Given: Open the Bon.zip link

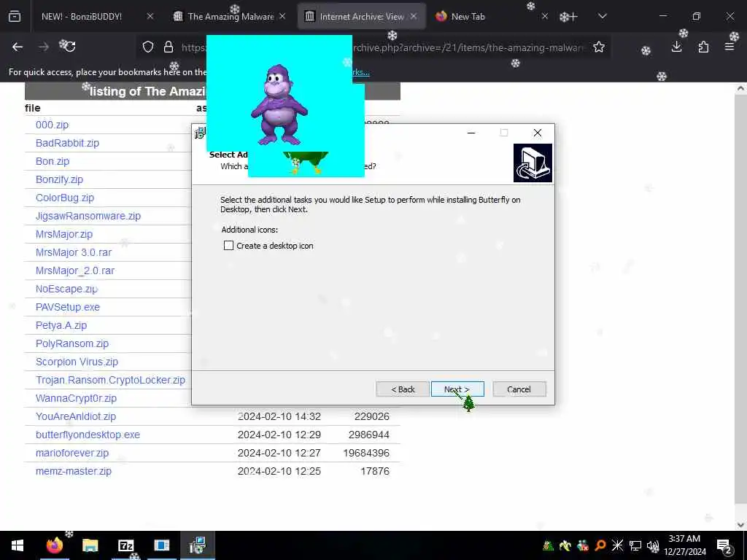Looking at the screenshot, I should point(53,161).
